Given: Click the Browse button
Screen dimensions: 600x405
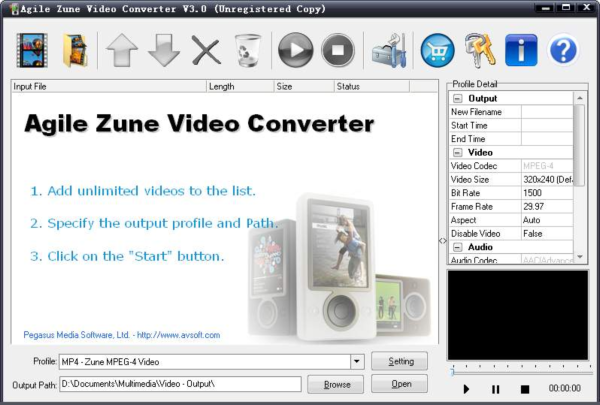Looking at the screenshot, I should 336,384.
